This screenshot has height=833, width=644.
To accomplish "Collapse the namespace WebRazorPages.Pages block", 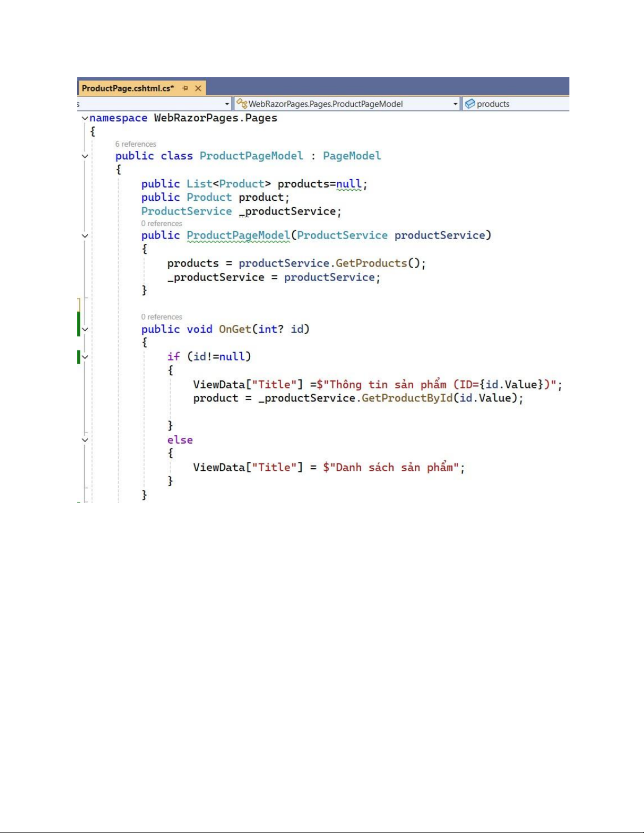I will pyautogui.click(x=85, y=118).
